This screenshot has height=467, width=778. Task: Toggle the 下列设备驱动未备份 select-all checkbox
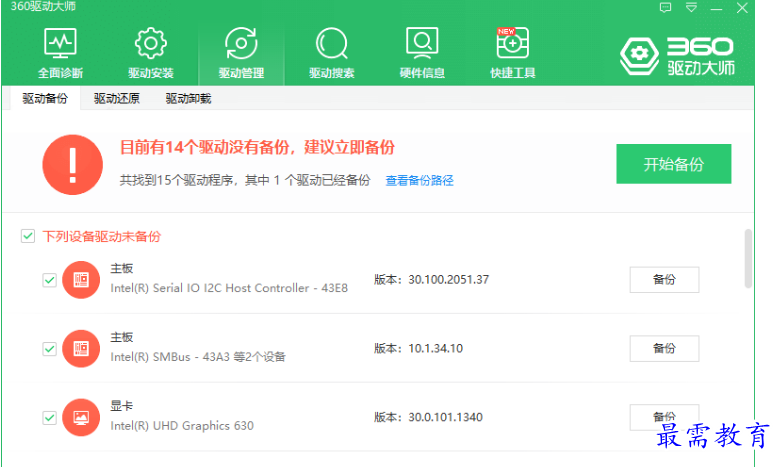(x=28, y=236)
